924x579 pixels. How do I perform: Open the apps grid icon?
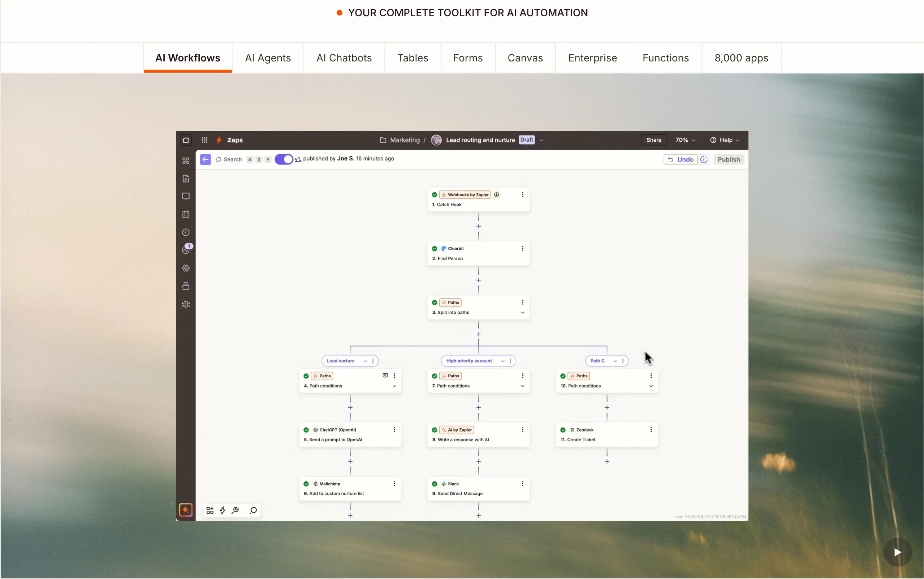tap(204, 140)
